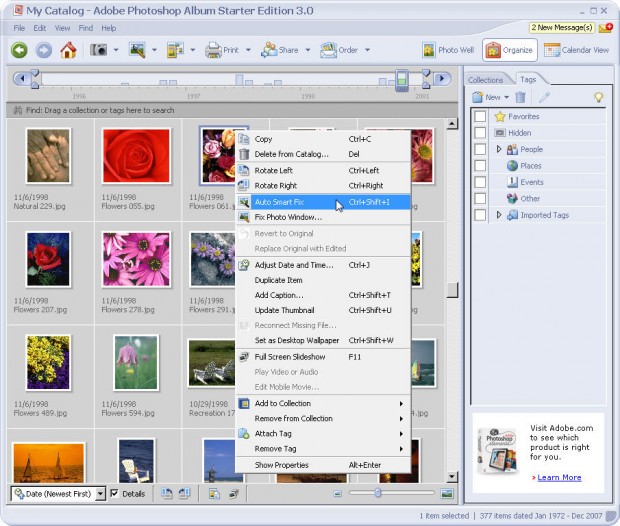Go to the Home house icon
This screenshot has height=526, width=620.
pyautogui.click(x=68, y=50)
